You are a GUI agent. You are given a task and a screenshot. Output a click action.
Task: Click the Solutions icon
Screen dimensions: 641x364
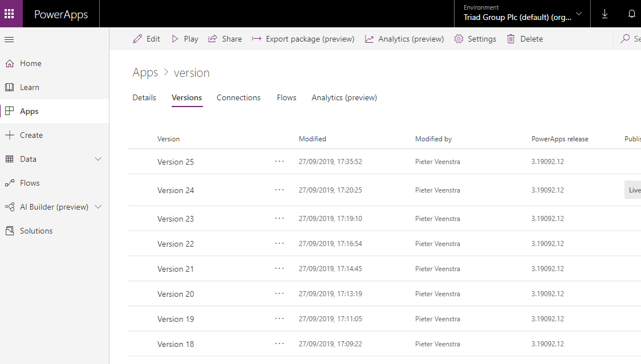10,231
